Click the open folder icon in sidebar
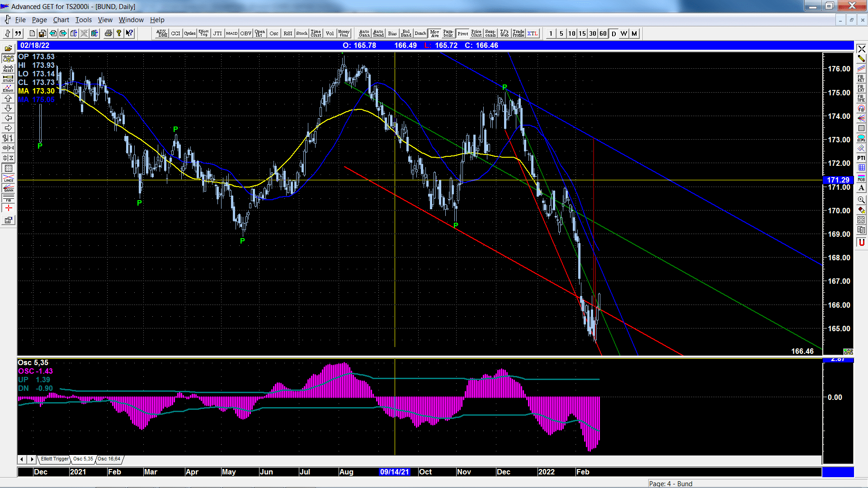 (8, 48)
